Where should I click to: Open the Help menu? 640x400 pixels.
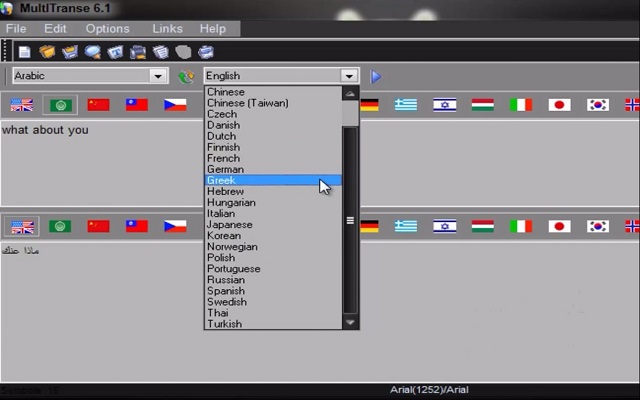pyautogui.click(x=213, y=29)
